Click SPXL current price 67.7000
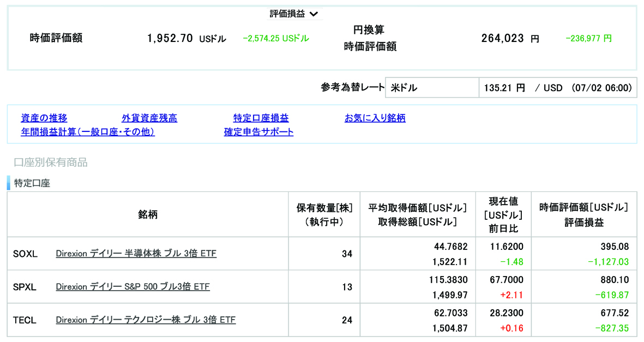The image size is (644, 342). (x=507, y=280)
